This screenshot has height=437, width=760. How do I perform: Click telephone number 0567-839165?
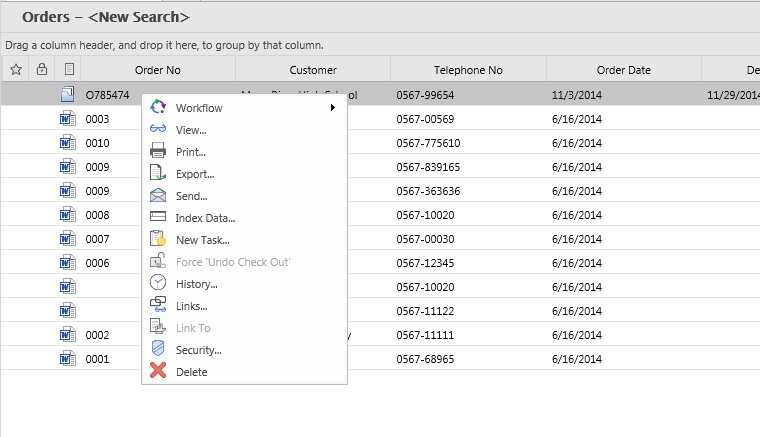[428, 167]
